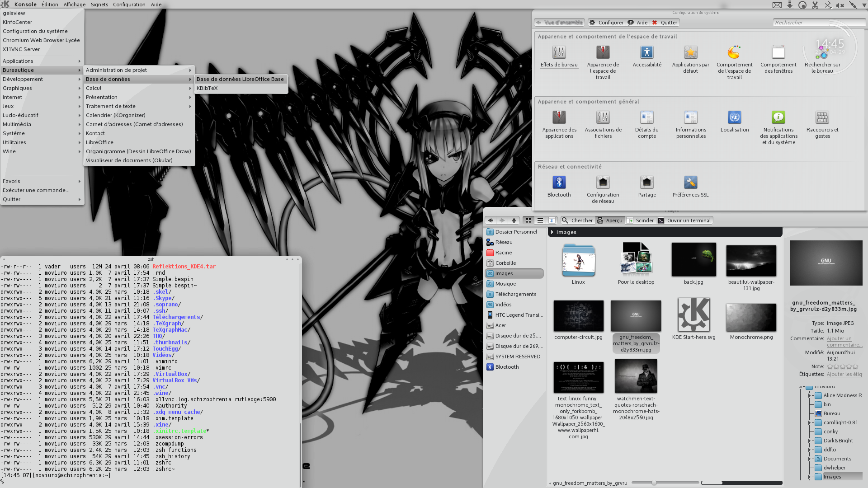
Task: Switch file manager to details list view
Action: pyautogui.click(x=540, y=221)
